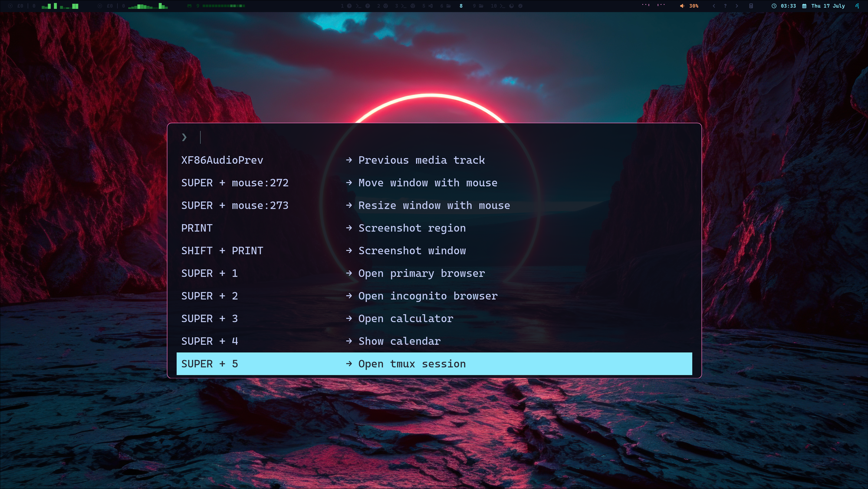Image resolution: width=868 pixels, height=489 pixels.
Task: Select the Move window with mouse entry
Action: [434, 183]
